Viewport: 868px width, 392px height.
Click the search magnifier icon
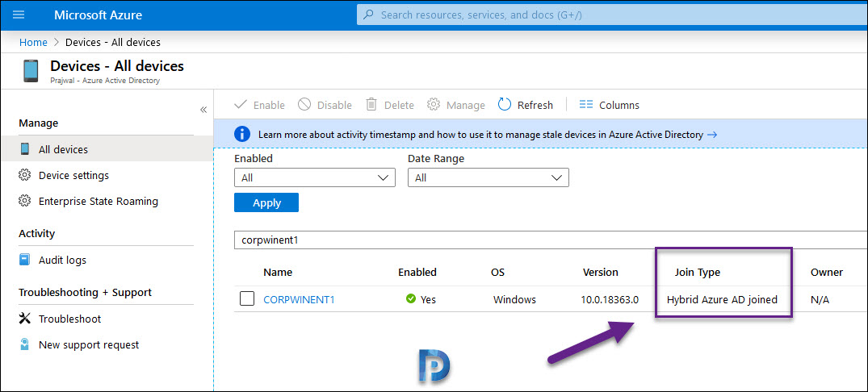click(368, 15)
